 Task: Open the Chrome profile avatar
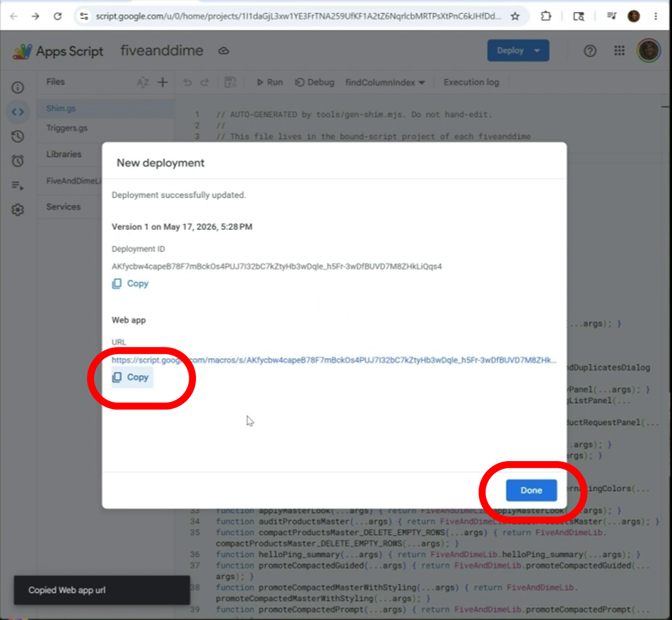(x=634, y=16)
